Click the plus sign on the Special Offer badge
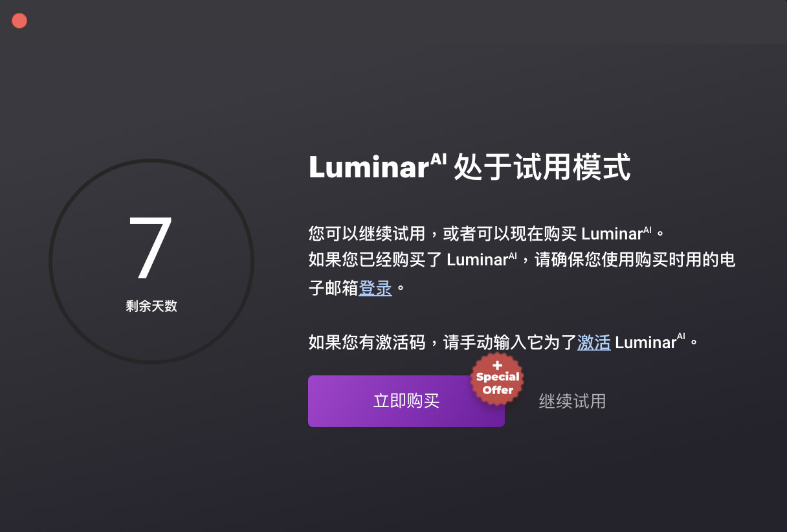 coord(498,366)
